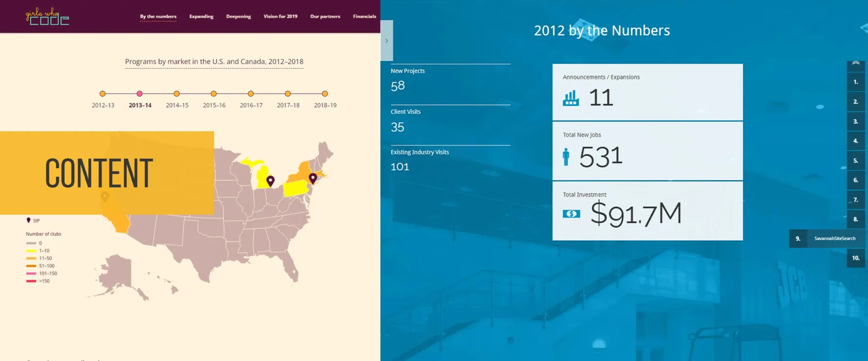Click the "Programs by market" map title

pos(214,62)
